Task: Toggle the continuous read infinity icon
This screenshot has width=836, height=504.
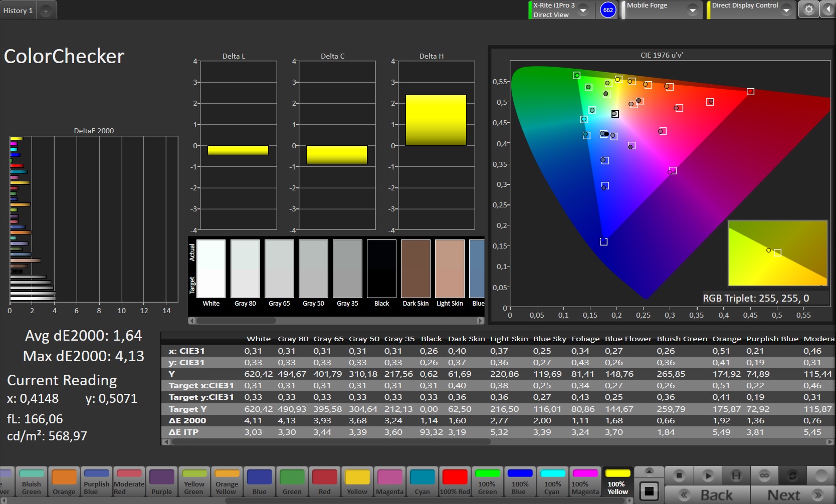Action: [764, 475]
